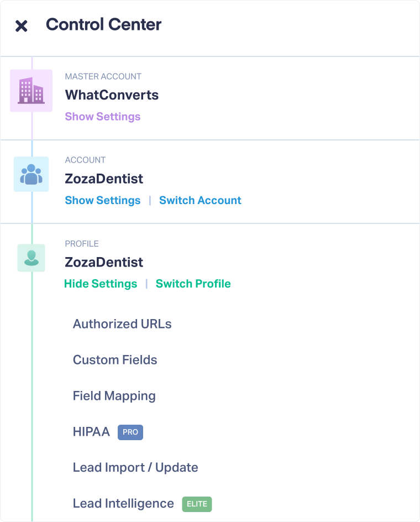Open the Authorized URLs settings
The width and height of the screenshot is (420, 522).
pyautogui.click(x=122, y=324)
